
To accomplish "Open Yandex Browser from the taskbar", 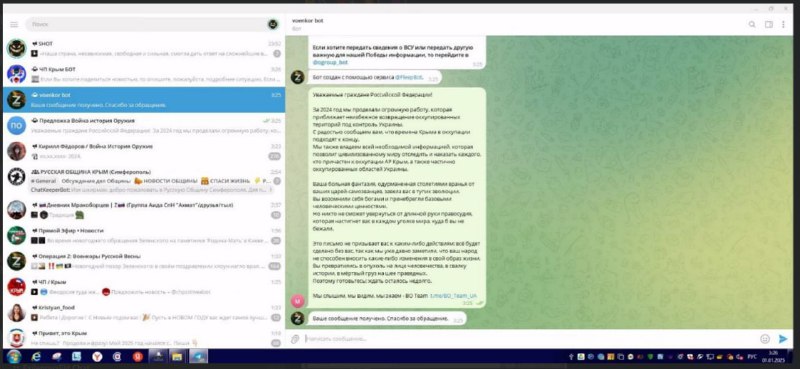I will (x=96, y=357).
